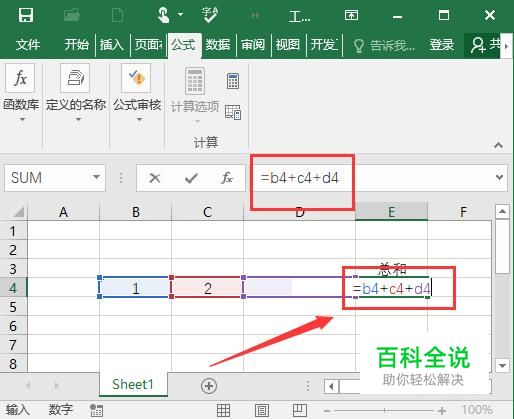Select the Sheet1 tab

[x=133, y=384]
